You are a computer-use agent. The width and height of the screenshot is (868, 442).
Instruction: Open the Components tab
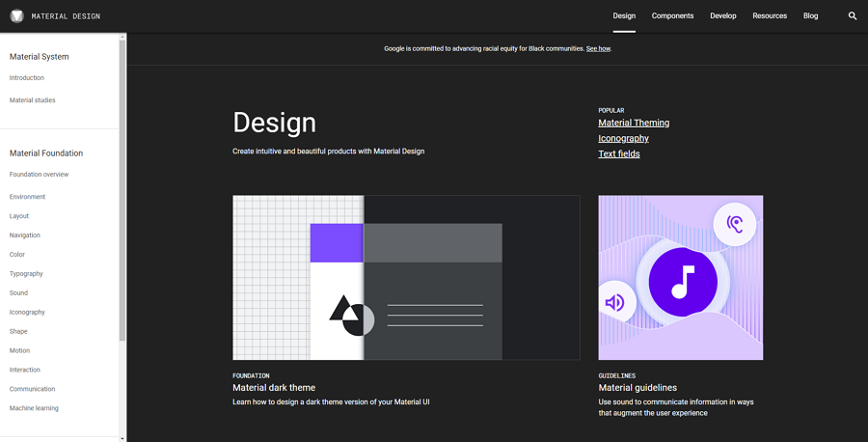[x=672, y=16]
